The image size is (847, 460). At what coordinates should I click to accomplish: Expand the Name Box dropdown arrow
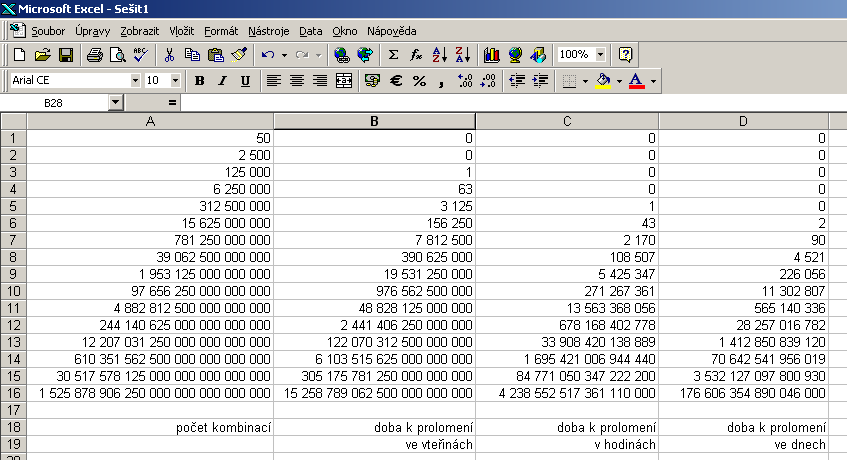click(x=115, y=103)
